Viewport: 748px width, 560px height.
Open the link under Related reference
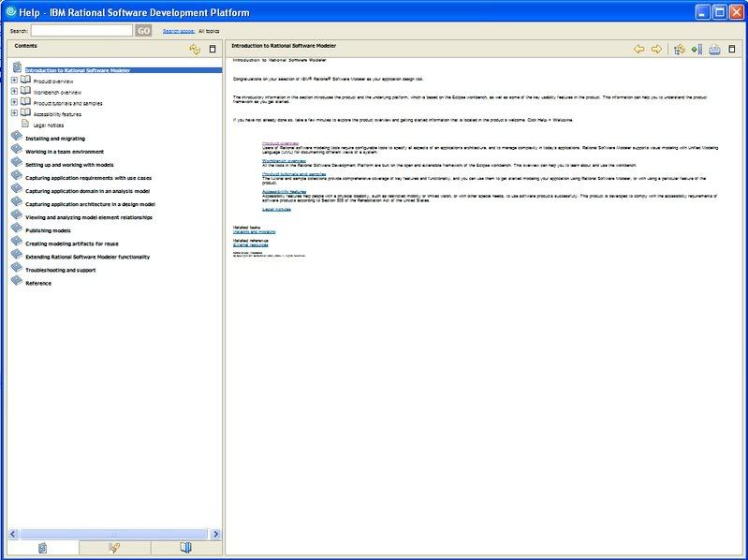[x=251, y=244]
